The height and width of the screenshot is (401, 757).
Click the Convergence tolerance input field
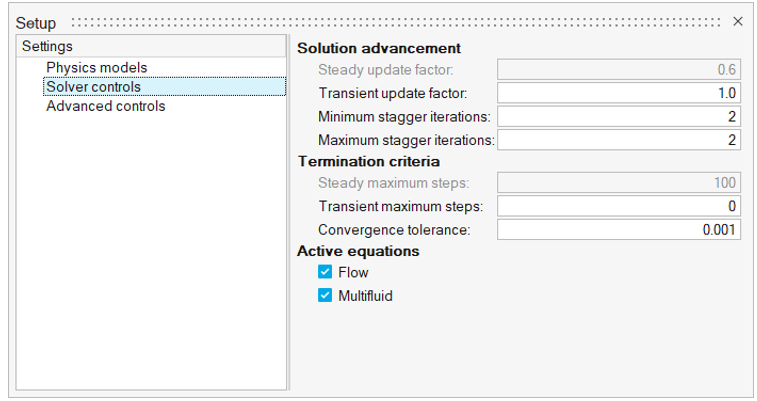[x=618, y=230]
